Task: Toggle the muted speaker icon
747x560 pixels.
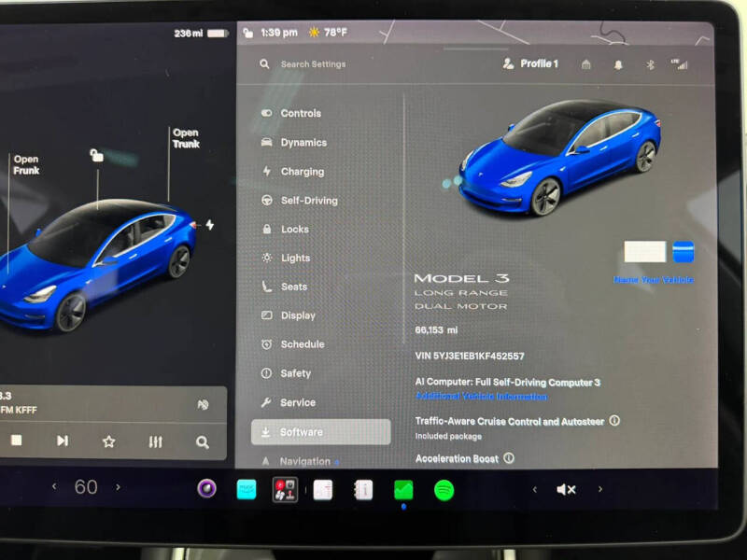Action: pyautogui.click(x=566, y=489)
